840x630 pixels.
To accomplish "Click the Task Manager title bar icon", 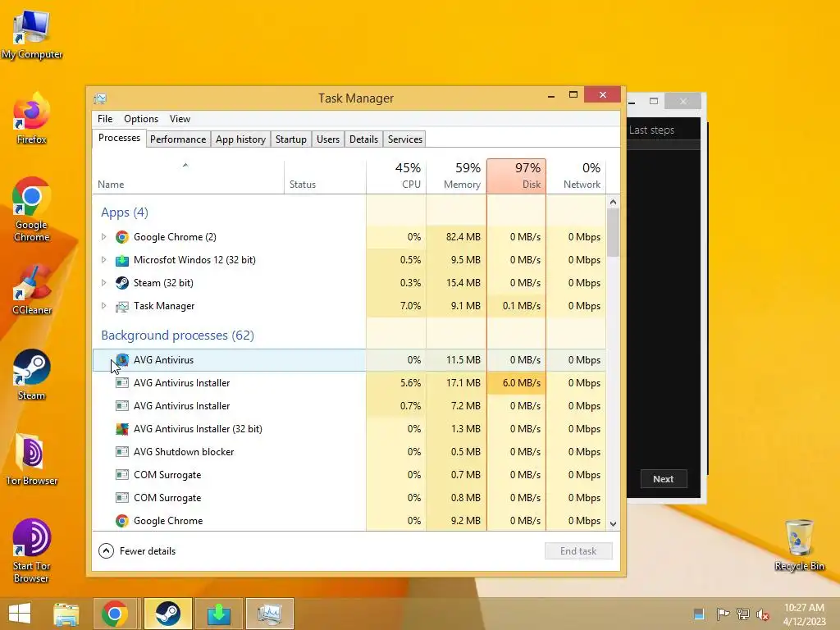I will [x=100, y=98].
